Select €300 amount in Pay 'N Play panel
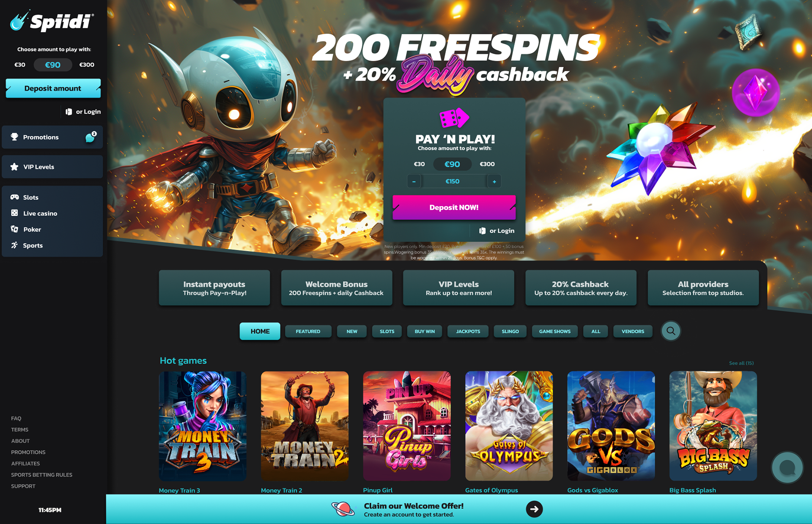Screen dimensions: 812x524 click(487, 164)
